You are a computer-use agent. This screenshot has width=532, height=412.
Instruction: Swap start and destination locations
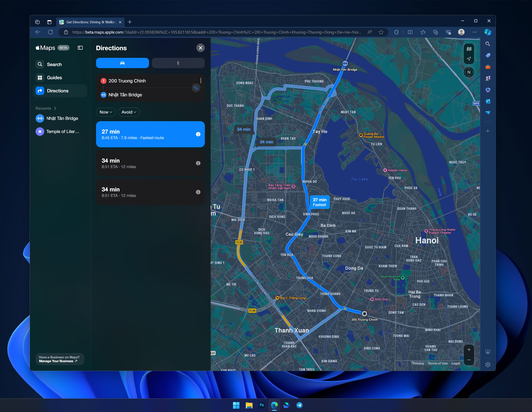point(196,88)
